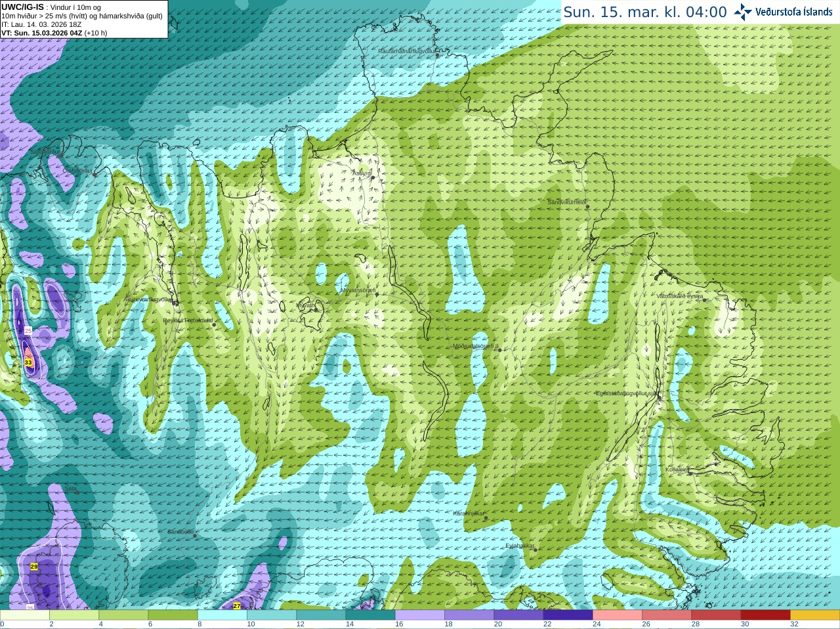
Task: Select the Raufarhafnarflugvöllur station marker
Action: coord(438,55)
